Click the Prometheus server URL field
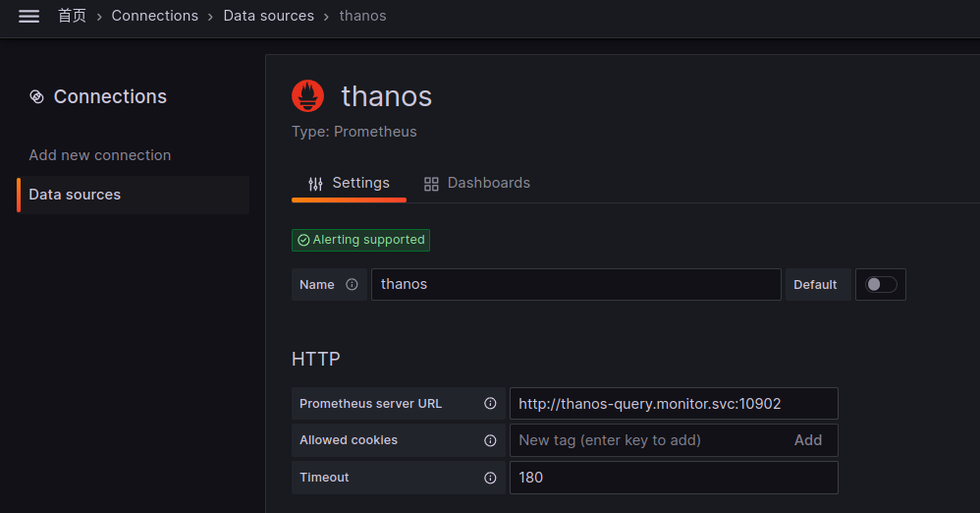The width and height of the screenshot is (980, 513). (x=673, y=404)
